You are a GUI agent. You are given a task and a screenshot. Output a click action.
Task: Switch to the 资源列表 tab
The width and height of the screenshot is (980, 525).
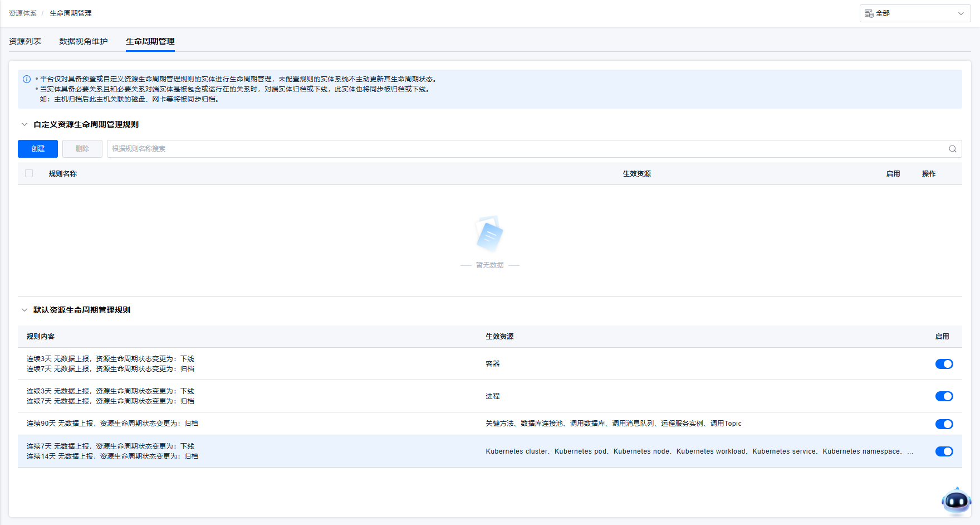25,41
